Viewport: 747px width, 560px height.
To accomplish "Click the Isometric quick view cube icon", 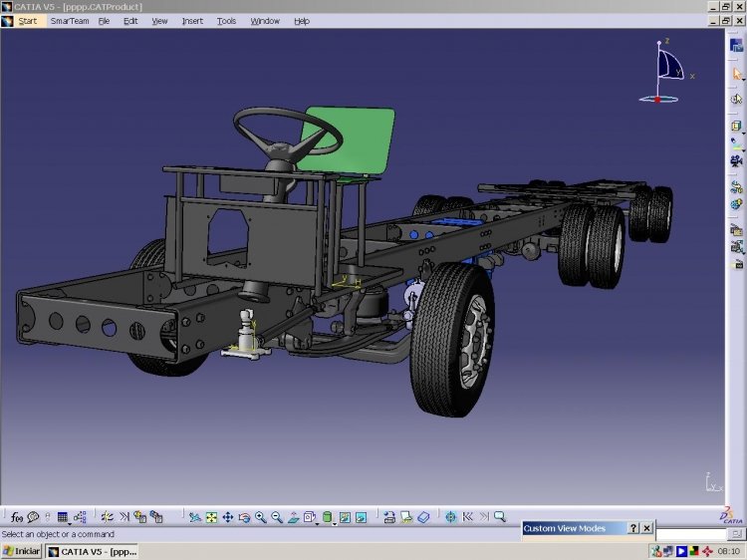I will (x=309, y=517).
